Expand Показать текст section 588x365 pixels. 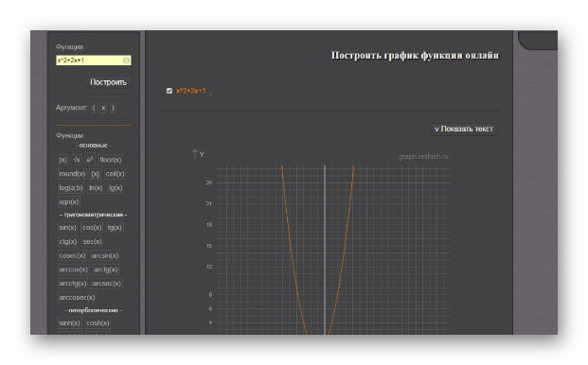(x=464, y=129)
